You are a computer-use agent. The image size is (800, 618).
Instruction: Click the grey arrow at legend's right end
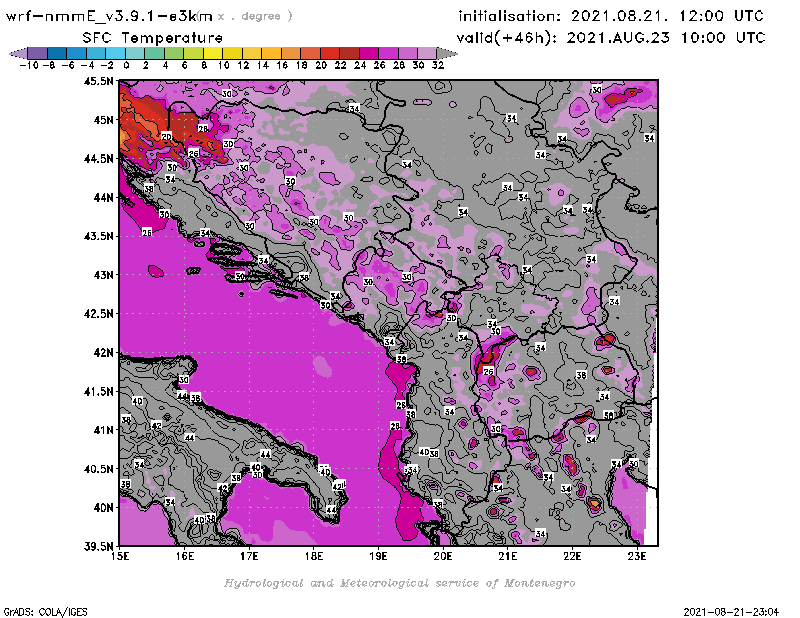pyautogui.click(x=446, y=53)
